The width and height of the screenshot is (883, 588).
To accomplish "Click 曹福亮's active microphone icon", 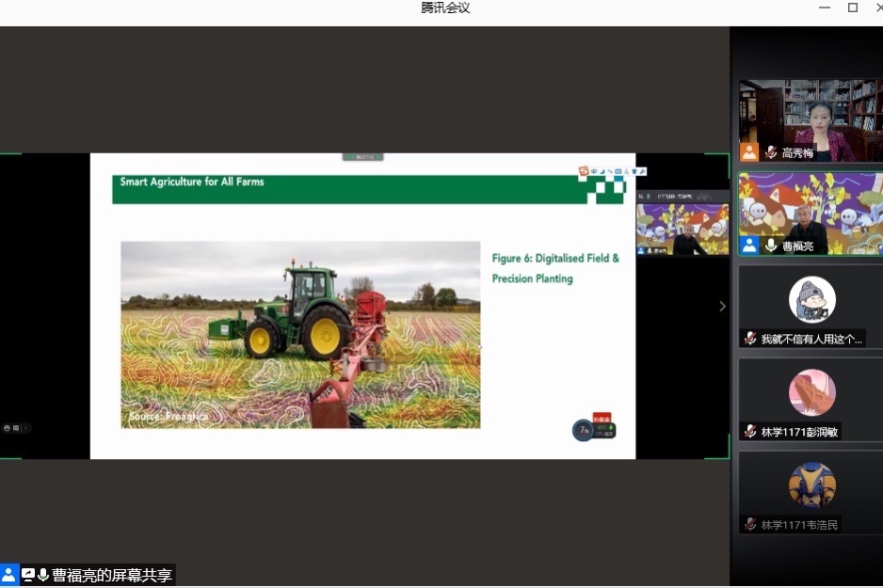I will 771,246.
